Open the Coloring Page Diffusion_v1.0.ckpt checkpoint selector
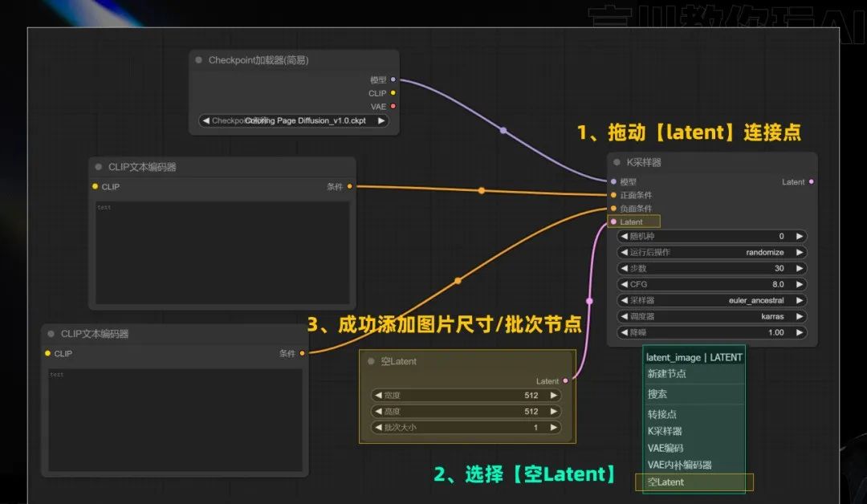The height and width of the screenshot is (504, 867). (293, 120)
